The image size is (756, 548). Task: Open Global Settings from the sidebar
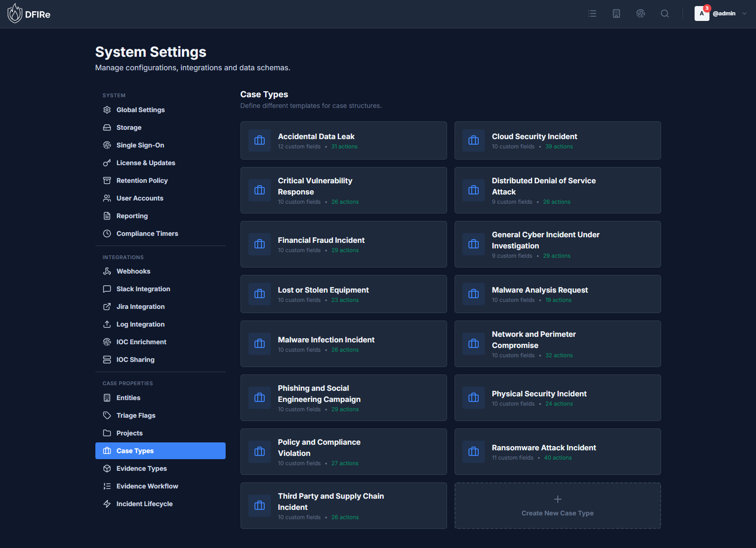point(140,110)
